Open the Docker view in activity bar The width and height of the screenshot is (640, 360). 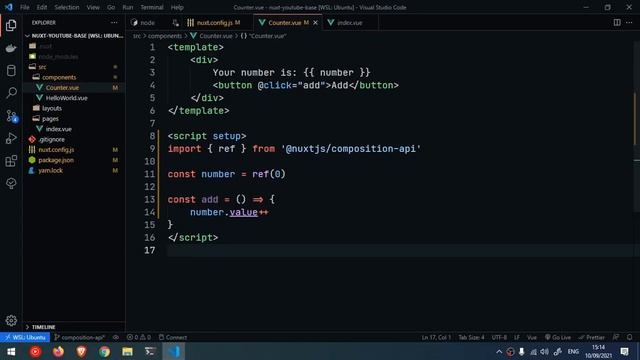pyautogui.click(x=11, y=48)
